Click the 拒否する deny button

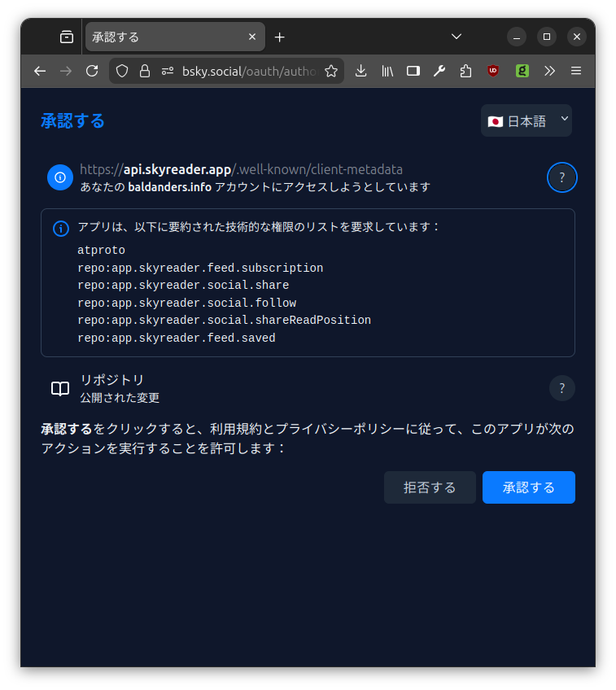(430, 487)
